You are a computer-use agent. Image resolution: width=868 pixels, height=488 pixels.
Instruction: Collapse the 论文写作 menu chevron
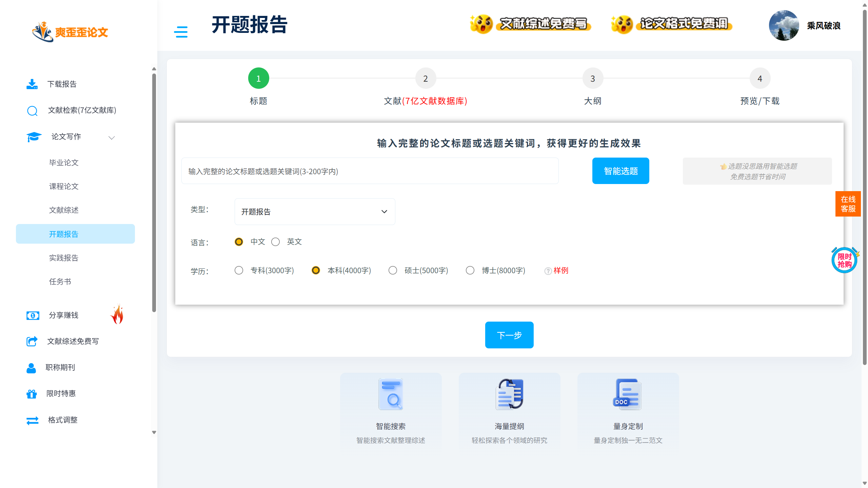click(x=112, y=138)
